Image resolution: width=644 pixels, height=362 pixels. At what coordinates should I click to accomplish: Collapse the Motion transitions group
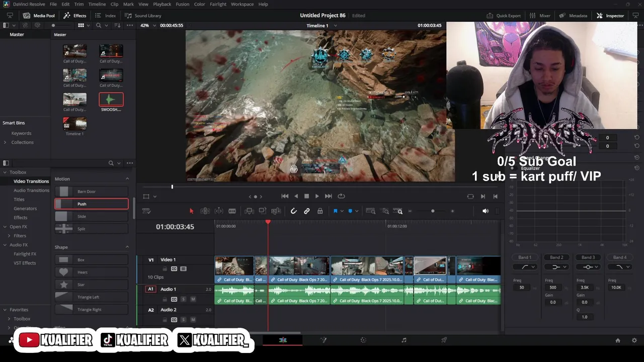pos(127,179)
